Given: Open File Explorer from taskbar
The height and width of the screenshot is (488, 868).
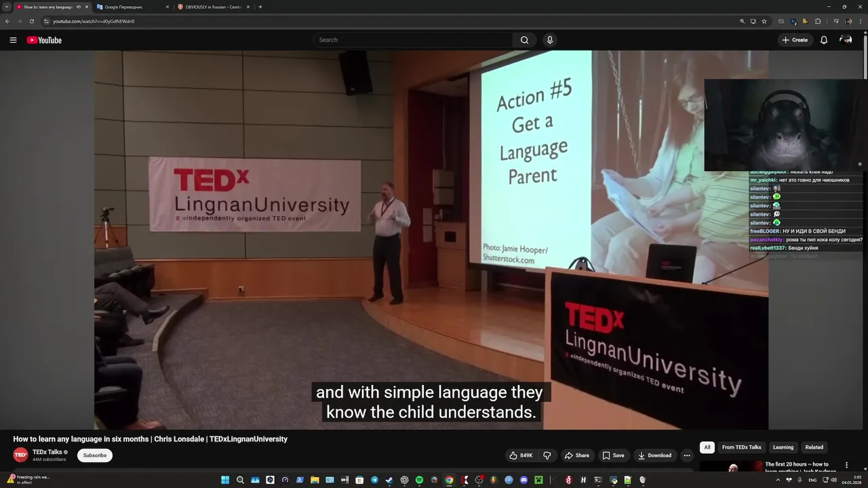Looking at the screenshot, I should (315, 480).
